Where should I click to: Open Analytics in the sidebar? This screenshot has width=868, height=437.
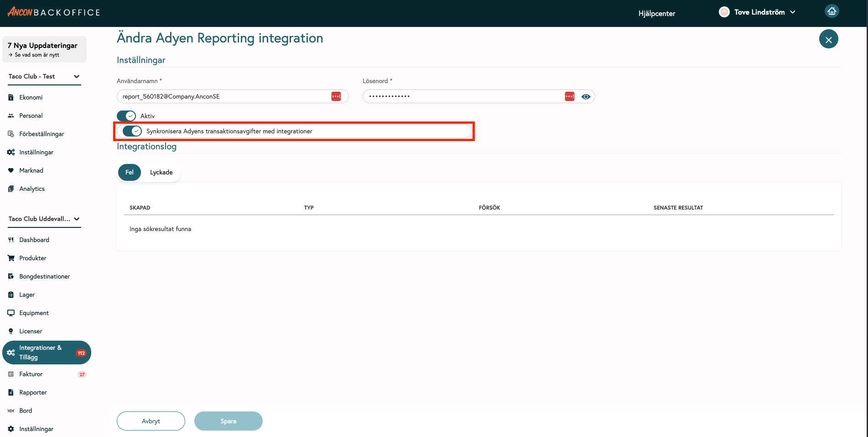pyautogui.click(x=32, y=189)
